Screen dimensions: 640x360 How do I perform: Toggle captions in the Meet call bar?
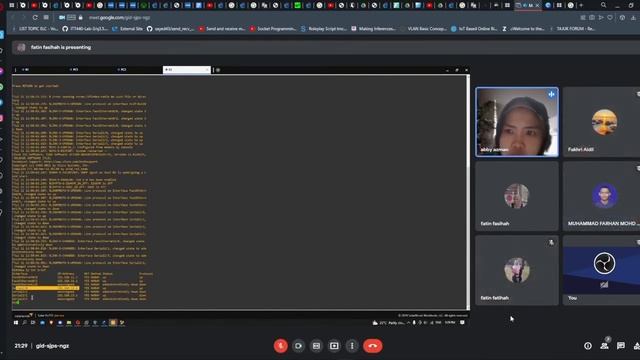(x=316, y=346)
